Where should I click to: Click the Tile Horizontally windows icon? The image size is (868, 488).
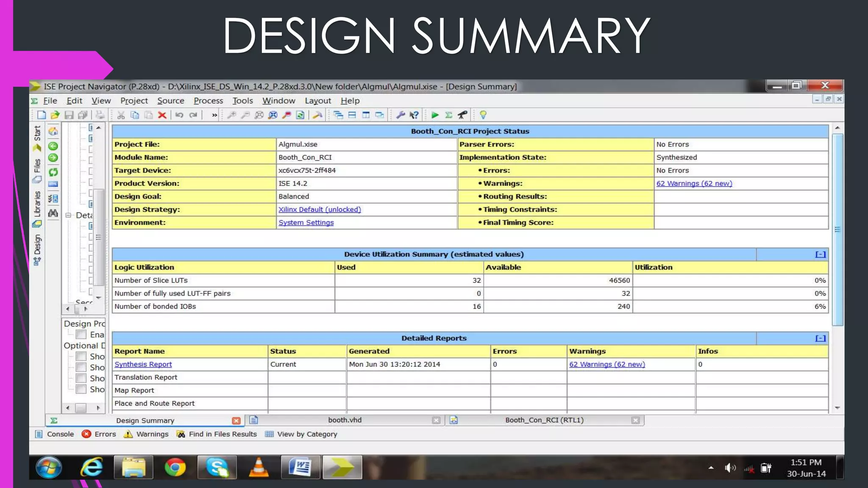352,115
